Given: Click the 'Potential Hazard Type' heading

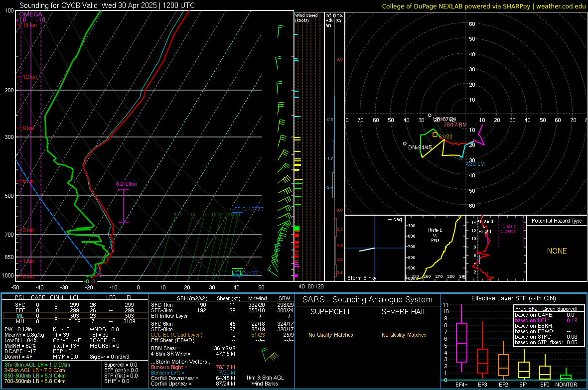Looking at the screenshot, I should (557, 221).
